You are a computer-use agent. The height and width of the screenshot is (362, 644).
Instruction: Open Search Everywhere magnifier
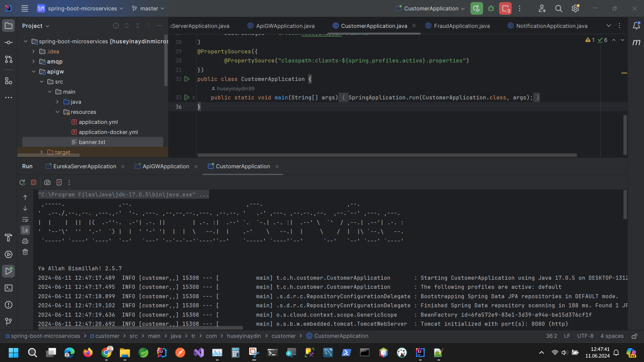[x=559, y=8]
